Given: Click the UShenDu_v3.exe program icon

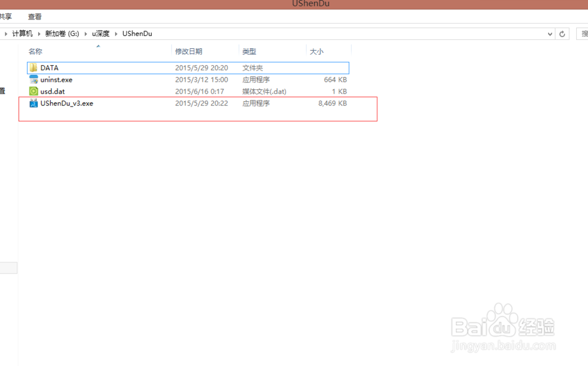Looking at the screenshot, I should [34, 103].
